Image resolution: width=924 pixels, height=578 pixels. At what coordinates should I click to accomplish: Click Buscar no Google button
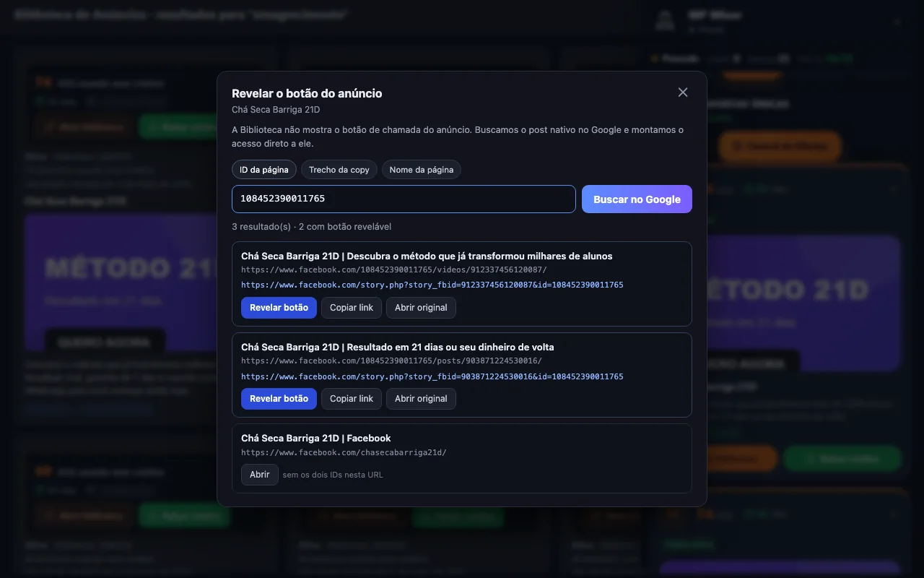637,199
